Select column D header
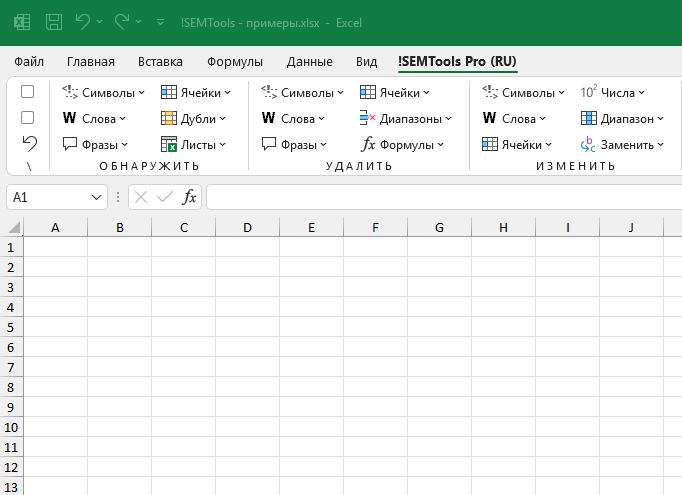This screenshot has width=682, height=495. 247,228
